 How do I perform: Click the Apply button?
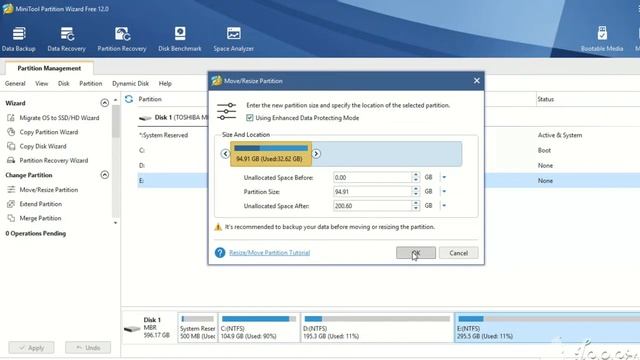pyautogui.click(x=31, y=348)
